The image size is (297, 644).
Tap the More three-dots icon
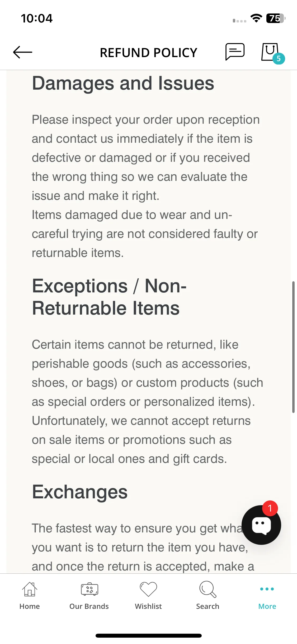[267, 589]
